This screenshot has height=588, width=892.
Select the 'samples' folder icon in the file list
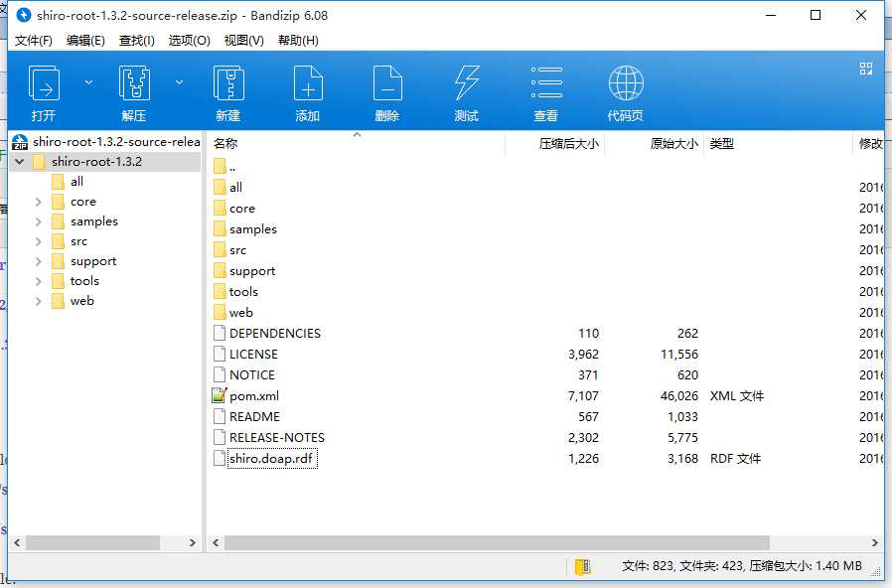pos(220,229)
